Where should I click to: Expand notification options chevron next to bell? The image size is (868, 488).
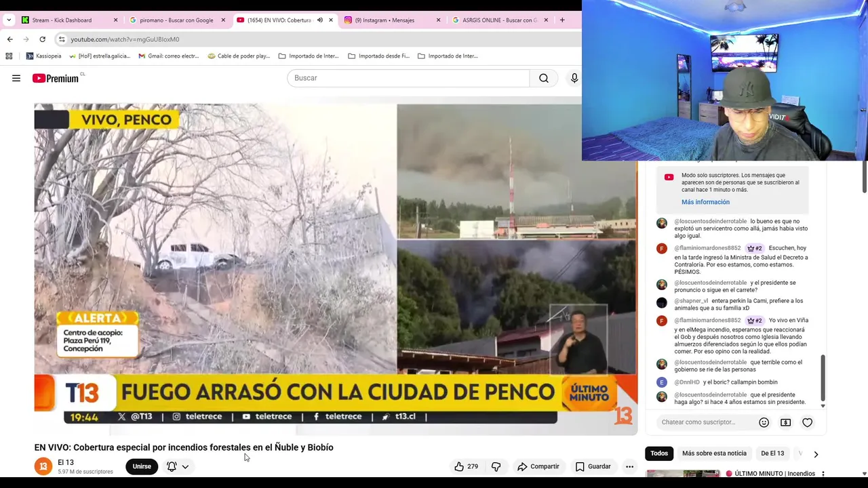click(185, 466)
